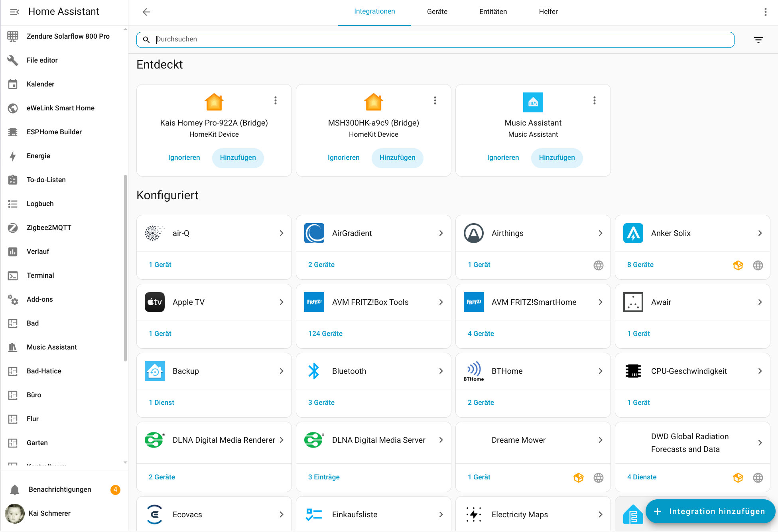Open the Energie dashboard
778x532 pixels.
pos(64,156)
